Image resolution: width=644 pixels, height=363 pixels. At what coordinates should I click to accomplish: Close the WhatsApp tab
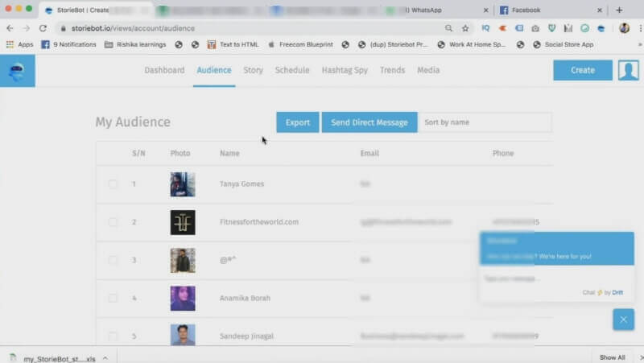(x=486, y=10)
